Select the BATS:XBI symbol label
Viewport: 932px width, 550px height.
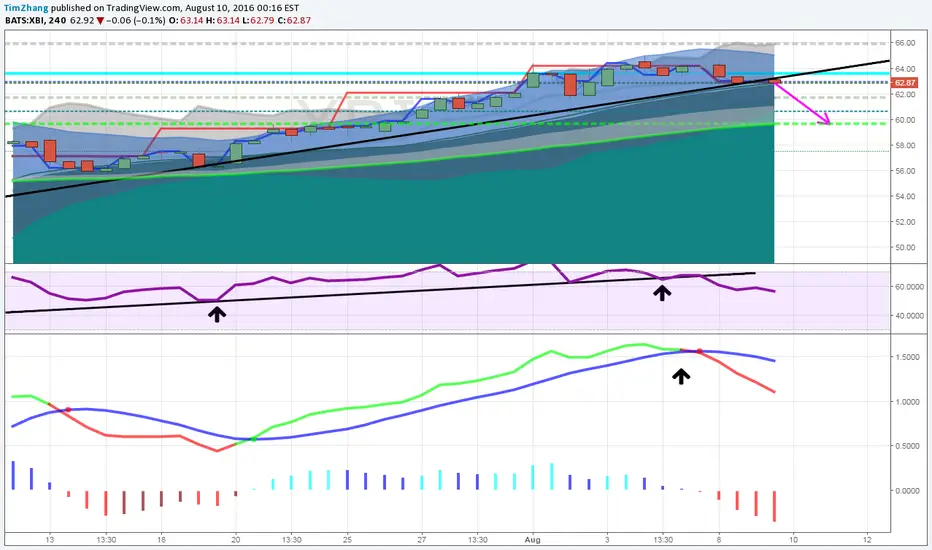click(24, 20)
